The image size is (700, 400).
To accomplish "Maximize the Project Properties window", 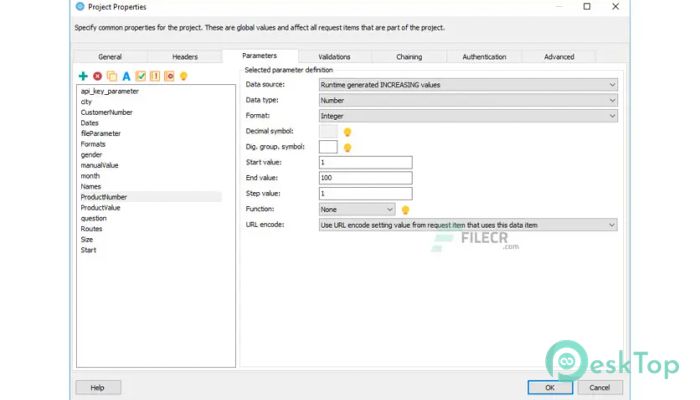I will [587, 7].
